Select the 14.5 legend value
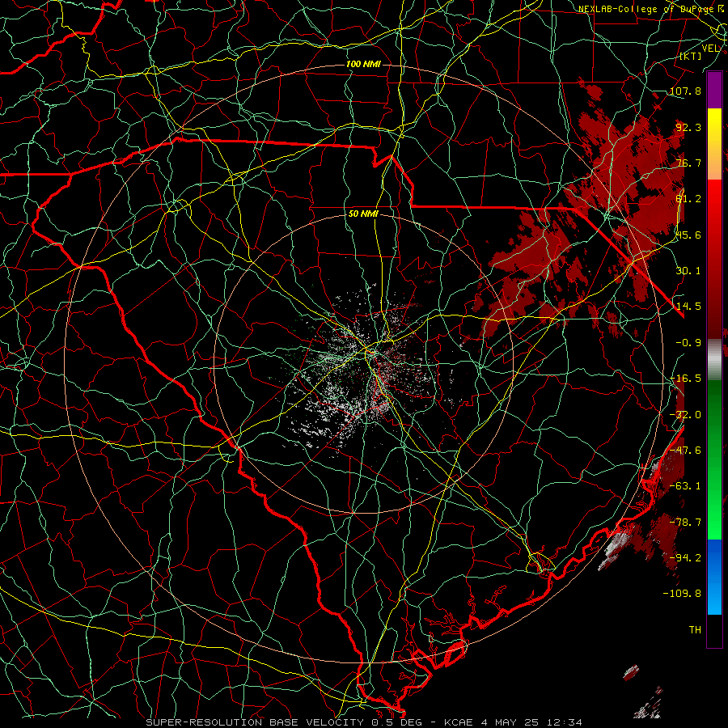This screenshot has height=728, width=728. click(x=688, y=307)
